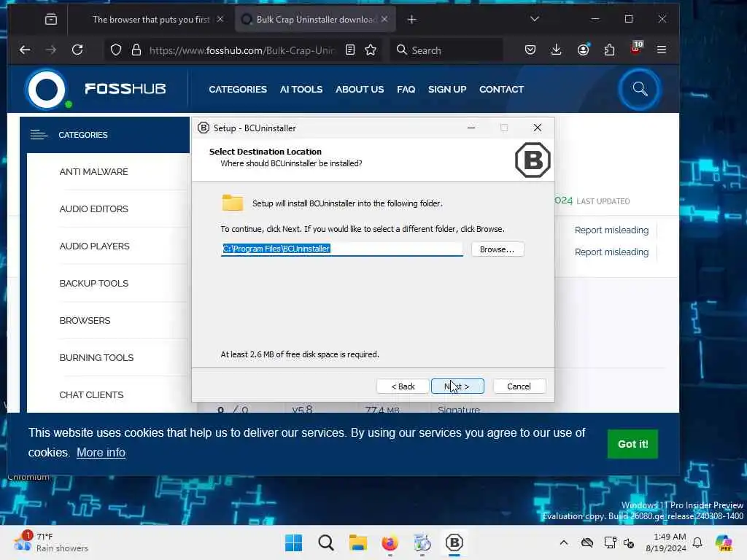Open the Firefox account icon
This screenshot has height=560, width=747.
click(x=583, y=50)
